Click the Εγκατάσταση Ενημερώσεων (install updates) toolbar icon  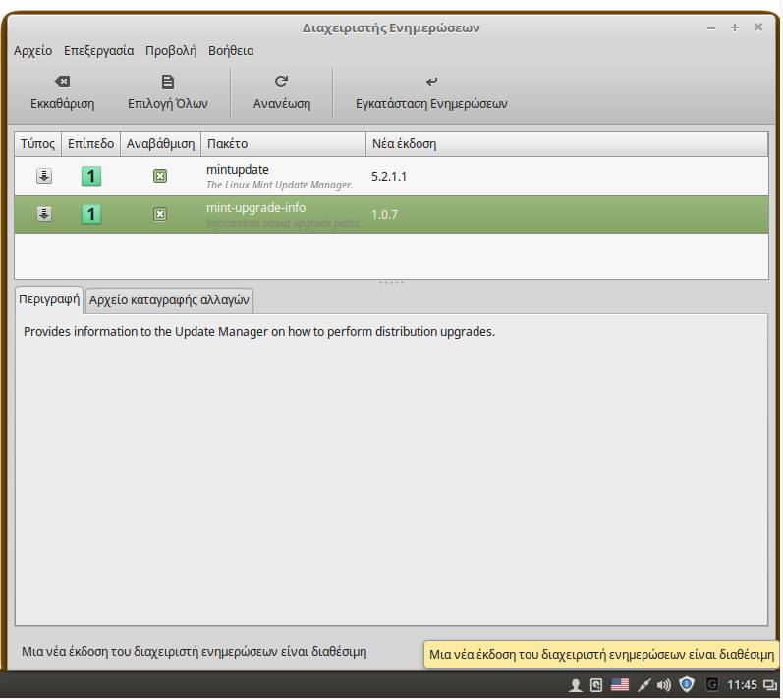pyautogui.click(x=431, y=81)
